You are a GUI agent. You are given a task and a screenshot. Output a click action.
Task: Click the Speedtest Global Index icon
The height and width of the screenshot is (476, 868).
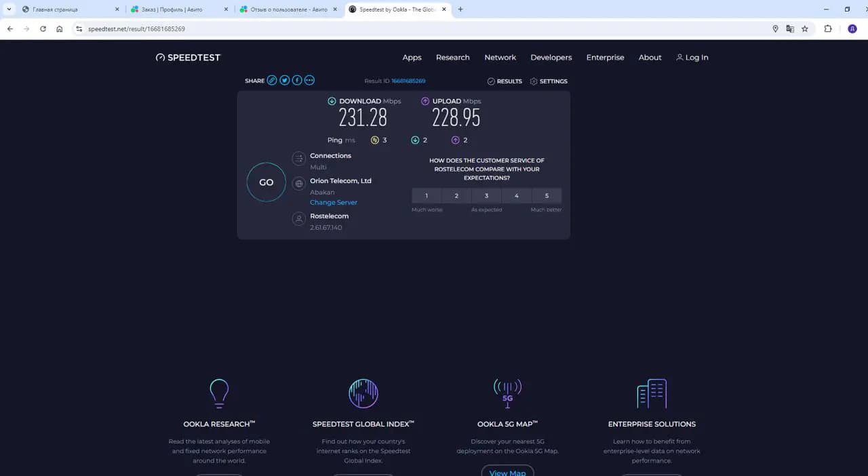[x=363, y=393]
